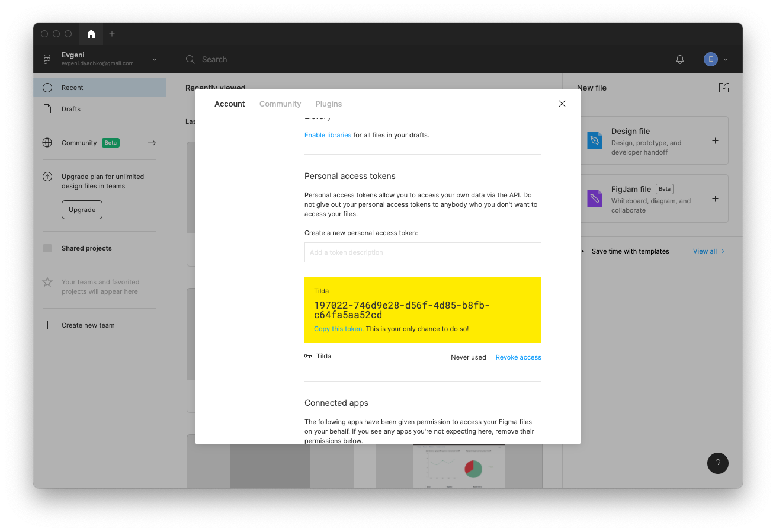Click the Community globe icon
Viewport: 776px width, 532px height.
click(x=47, y=143)
